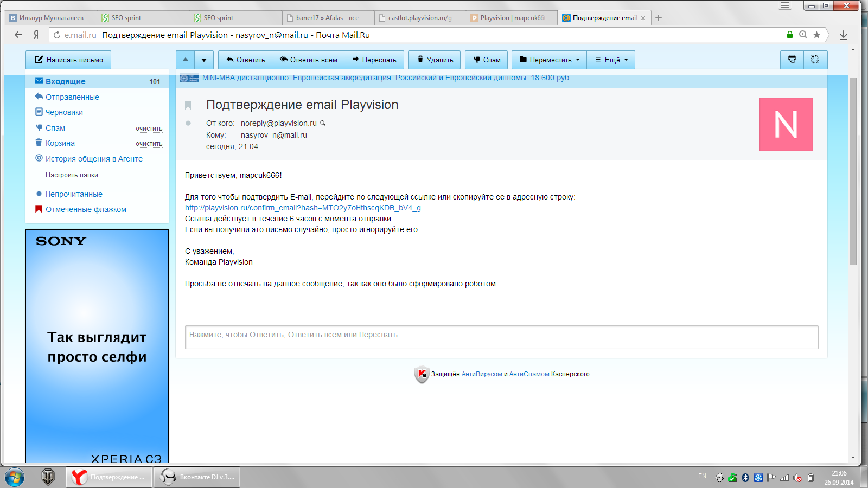Open browser menu icon in title bar

tap(785, 5)
